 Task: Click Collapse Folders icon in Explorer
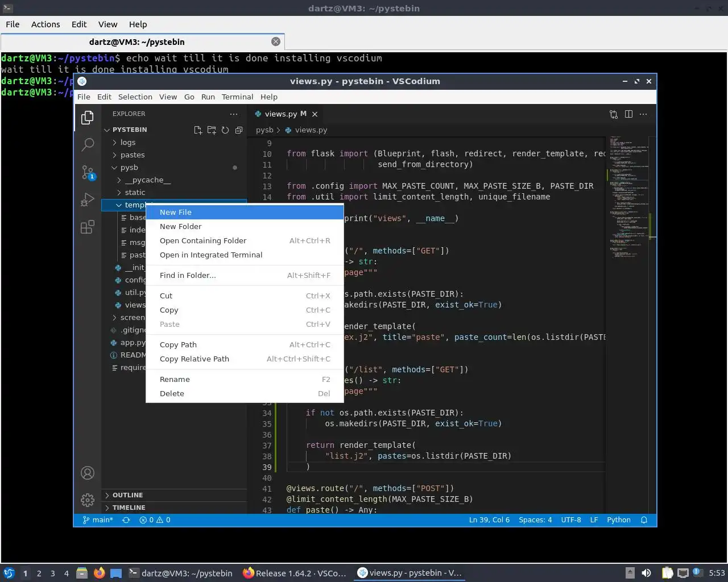tap(239, 130)
